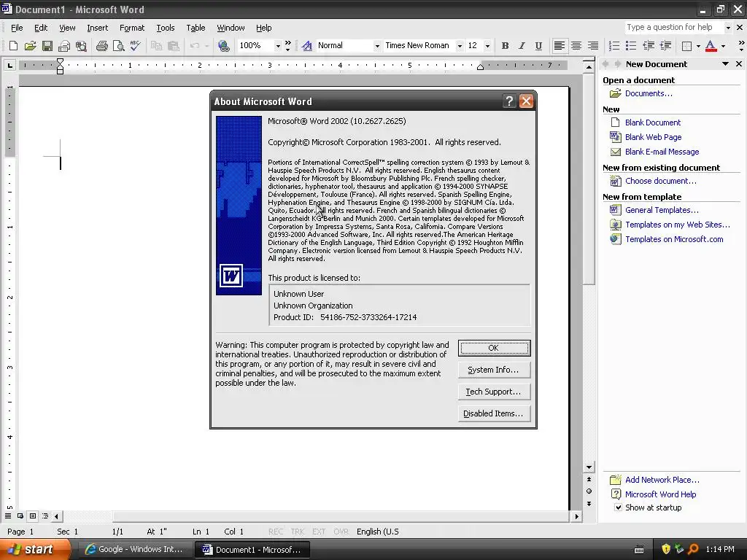Click Select Browse Object circle button

pos(589,491)
